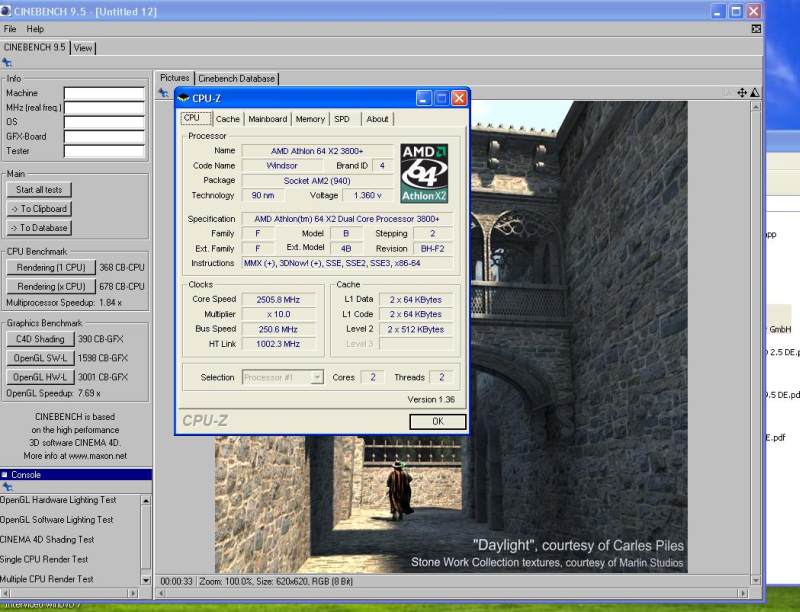Image resolution: width=800 pixels, height=612 pixels.
Task: Open the Help menu in Cinebench
Action: pos(35,29)
